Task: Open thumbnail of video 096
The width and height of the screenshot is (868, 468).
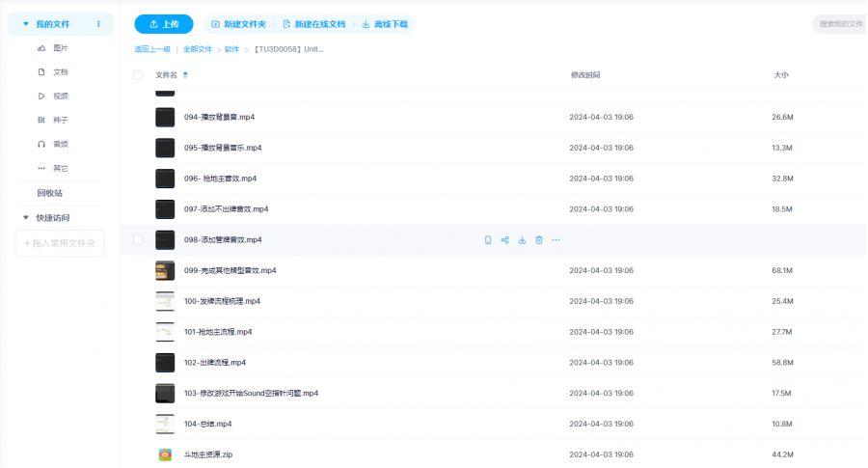Action: (165, 179)
